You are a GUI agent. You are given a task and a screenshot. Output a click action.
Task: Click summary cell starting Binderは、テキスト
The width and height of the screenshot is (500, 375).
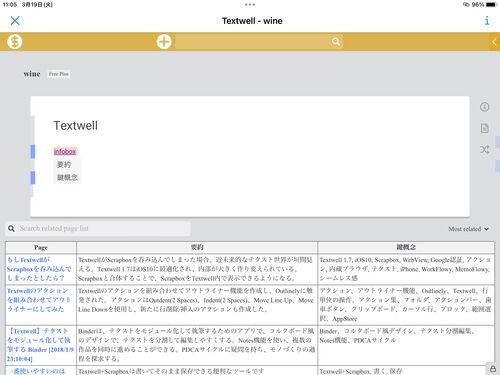pyautogui.click(x=197, y=345)
